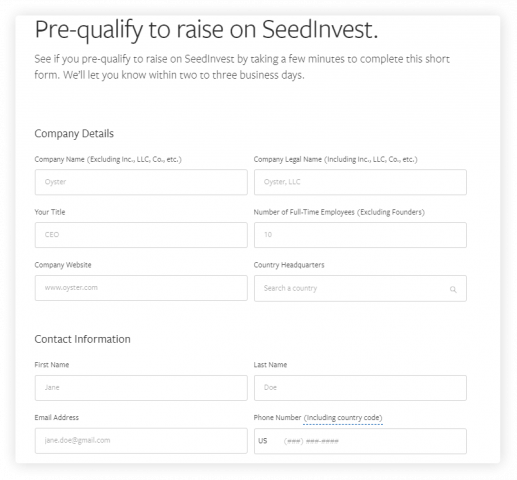Image resolution: width=517 pixels, height=480 pixels.
Task: Open the Country Headquarters search dropdown
Action: [360, 288]
